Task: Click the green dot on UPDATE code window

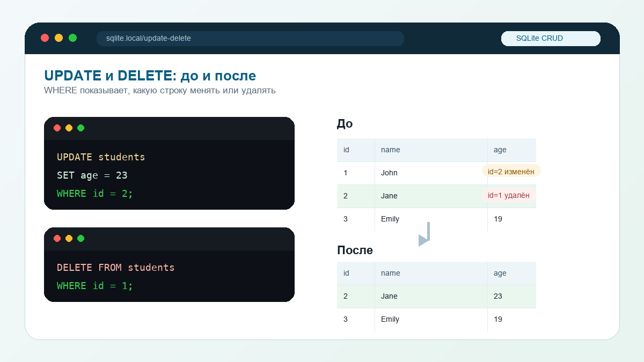Action: 80,128
